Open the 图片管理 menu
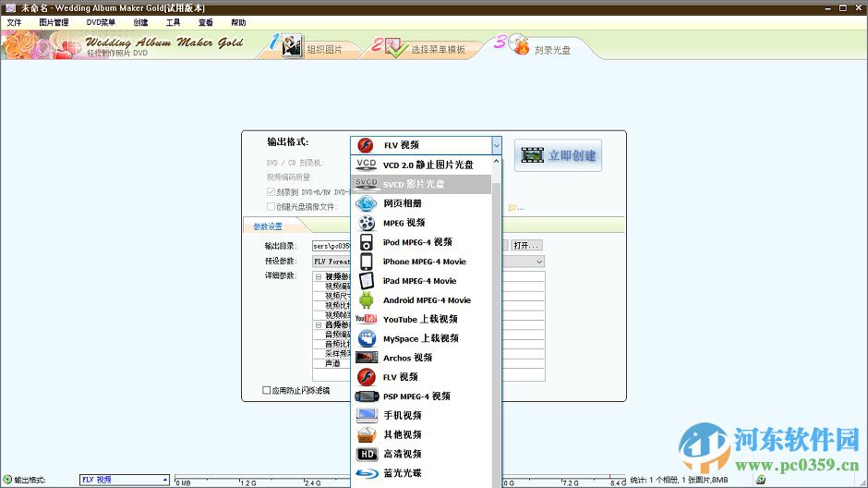This screenshot has width=868, height=488. (x=54, y=22)
